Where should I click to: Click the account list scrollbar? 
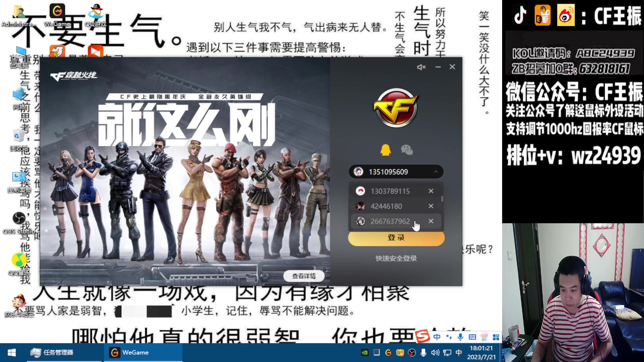(442, 199)
